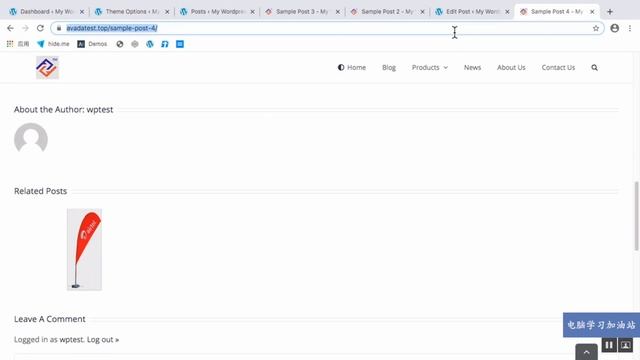
Task: Click the Related Posts heading
Action: click(x=40, y=191)
